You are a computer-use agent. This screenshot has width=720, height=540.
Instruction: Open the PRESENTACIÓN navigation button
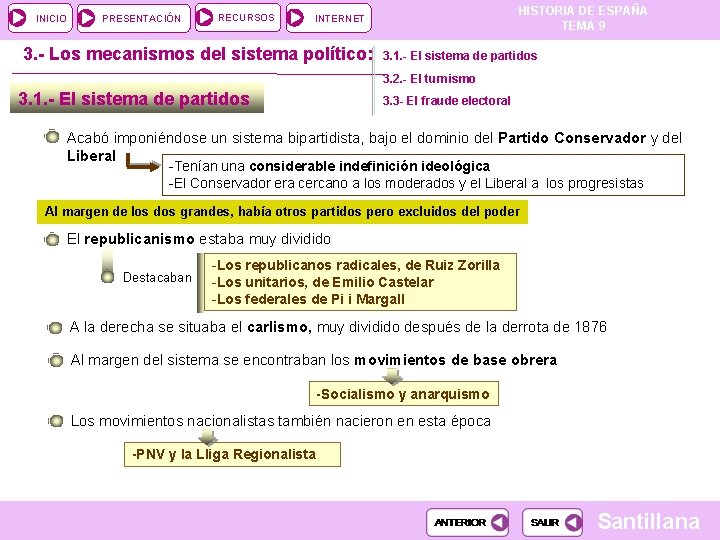click(x=134, y=18)
